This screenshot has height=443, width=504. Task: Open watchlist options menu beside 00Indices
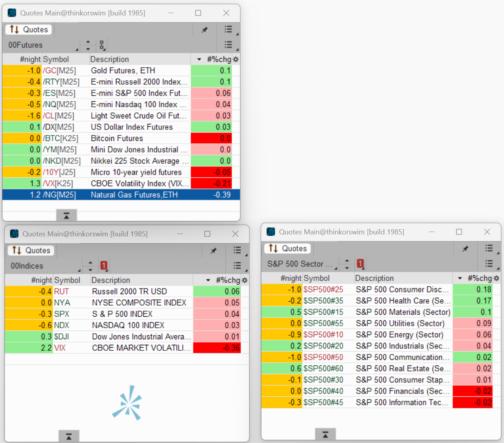point(237,266)
